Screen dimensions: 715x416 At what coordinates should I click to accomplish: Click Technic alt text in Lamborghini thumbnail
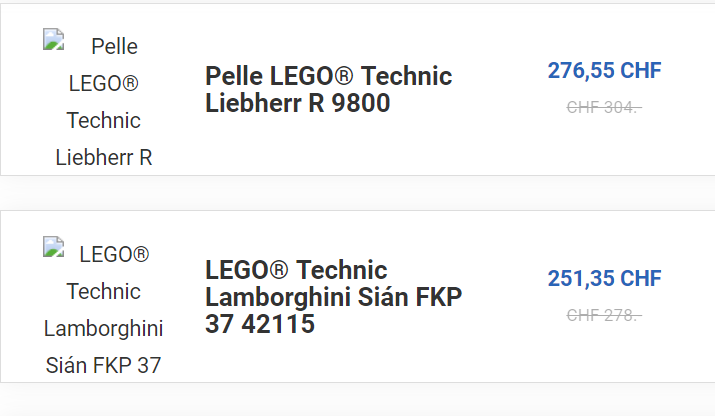point(104,291)
